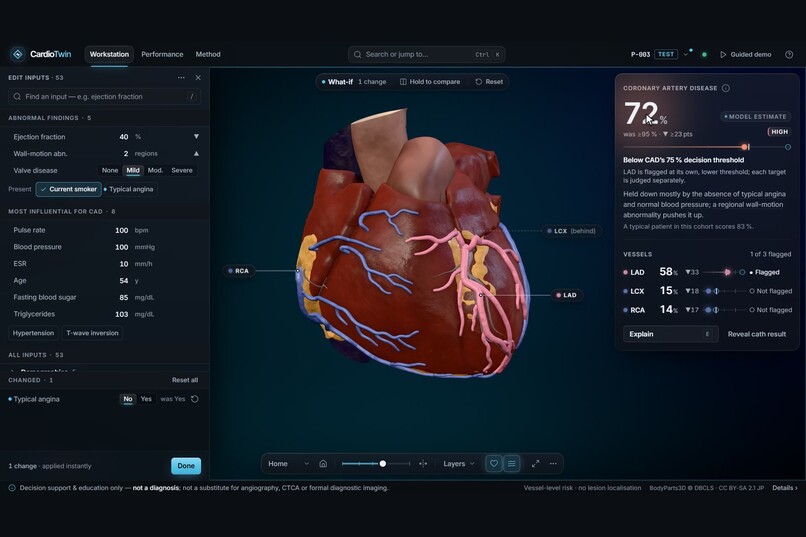Screen dimensions: 806x537
Task: Click the RCA label on heart
Action: pos(239,271)
